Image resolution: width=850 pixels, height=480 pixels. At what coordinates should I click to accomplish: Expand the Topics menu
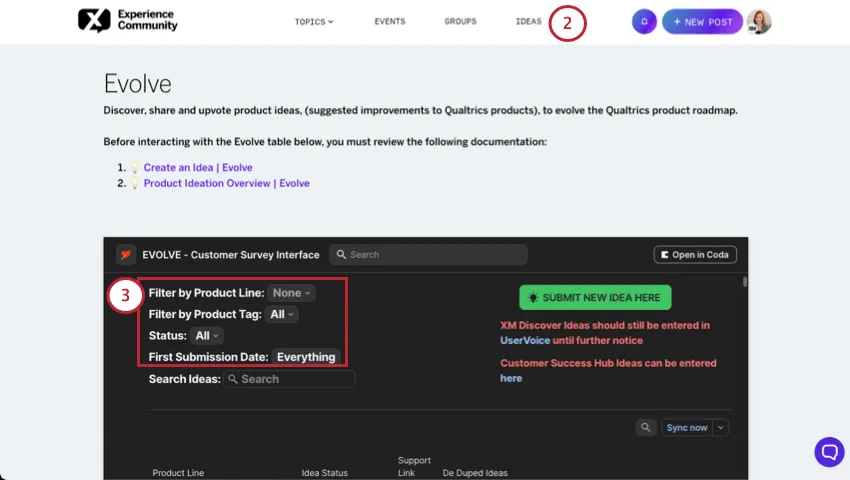click(x=314, y=22)
